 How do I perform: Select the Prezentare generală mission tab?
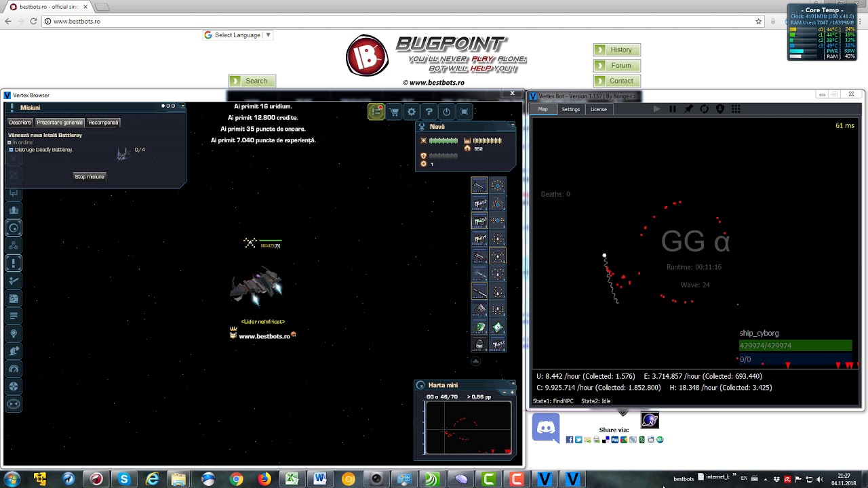[x=60, y=123]
